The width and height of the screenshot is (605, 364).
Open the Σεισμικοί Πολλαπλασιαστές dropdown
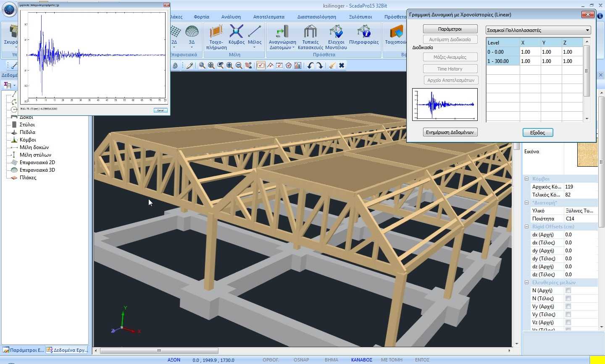click(x=538, y=30)
